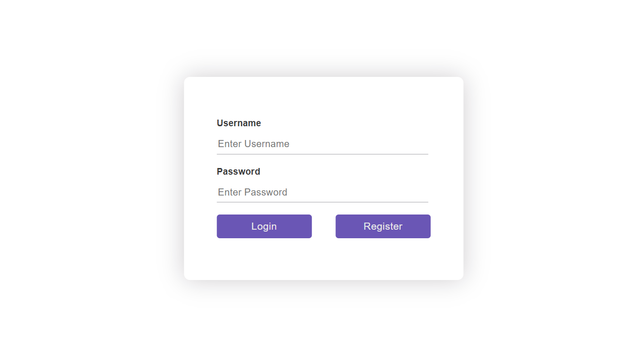Click the Register button
Viewport: 633px width, 364px height.
383,226
